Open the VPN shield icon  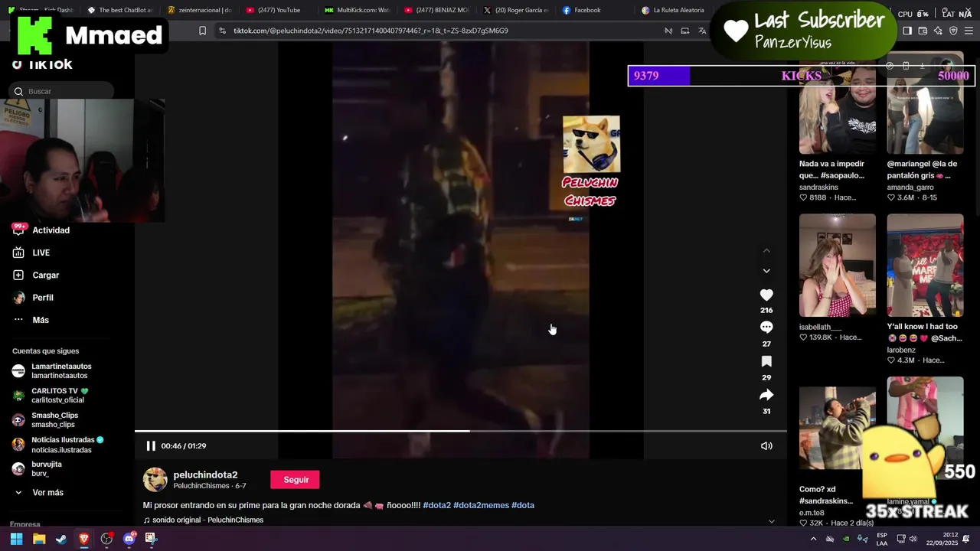pyautogui.click(x=953, y=31)
